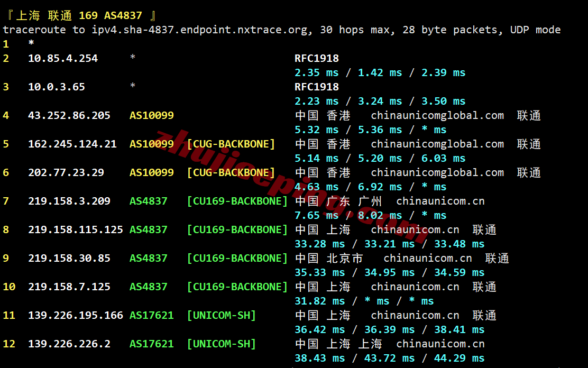Click IP address 219.158.7.125
Viewport: 588px width, 368px height.
(x=69, y=287)
